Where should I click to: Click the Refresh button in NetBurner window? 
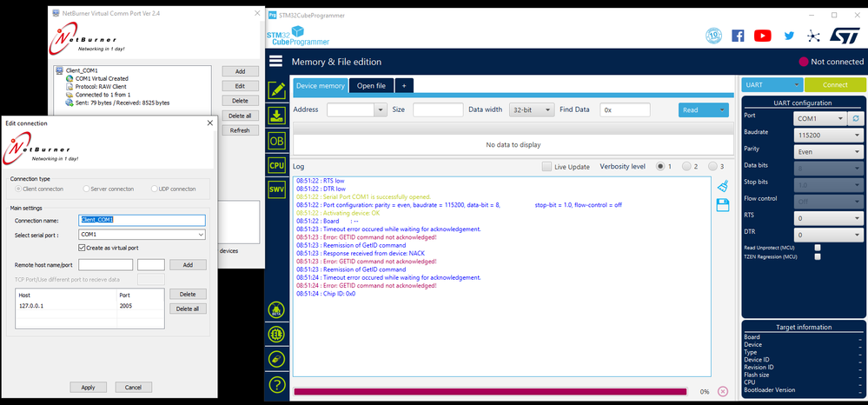click(x=241, y=130)
